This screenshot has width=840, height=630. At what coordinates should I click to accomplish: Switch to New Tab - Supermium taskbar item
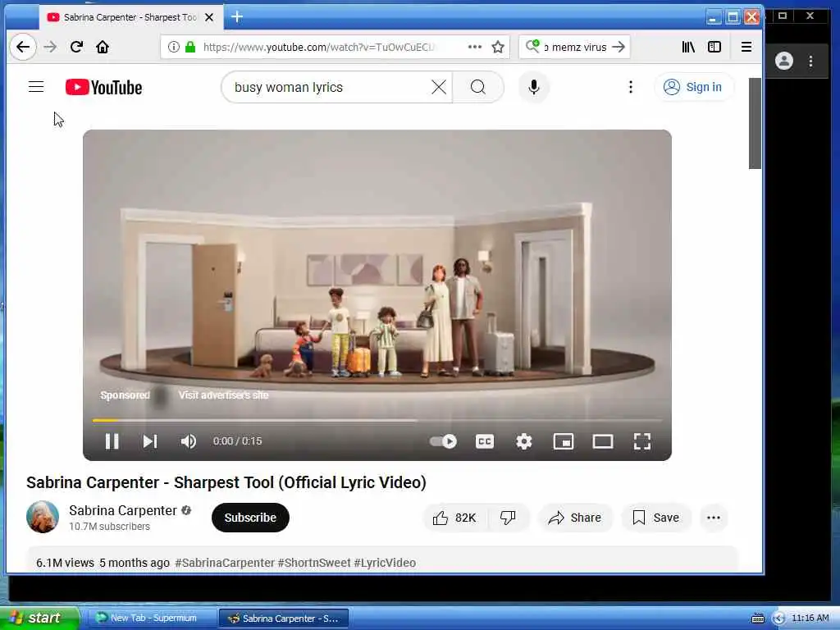[x=151, y=619]
